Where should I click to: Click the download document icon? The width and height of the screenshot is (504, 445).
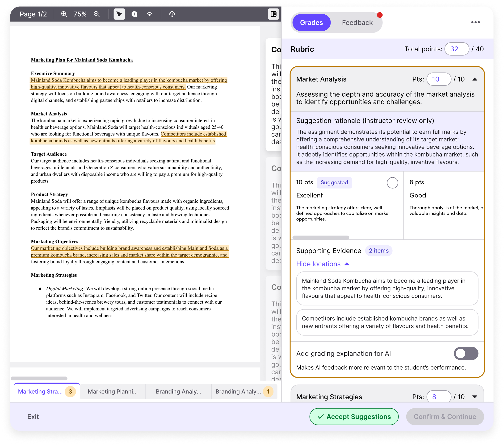[172, 14]
